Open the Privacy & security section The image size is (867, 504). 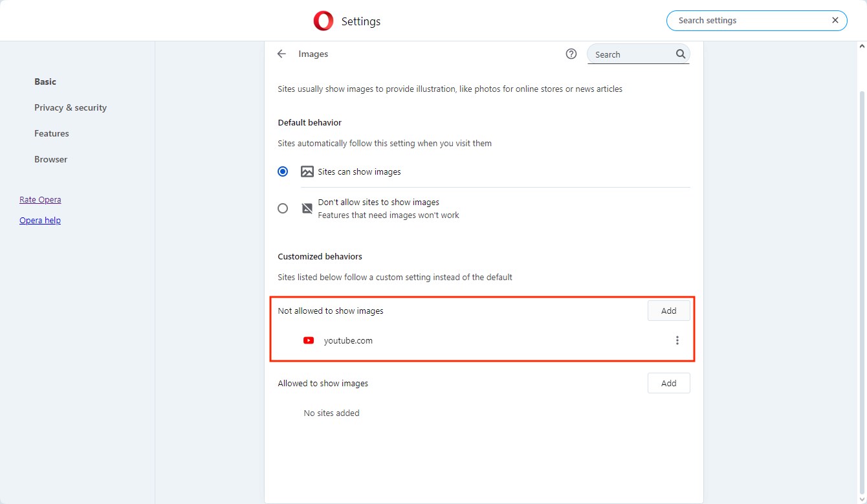pos(70,107)
